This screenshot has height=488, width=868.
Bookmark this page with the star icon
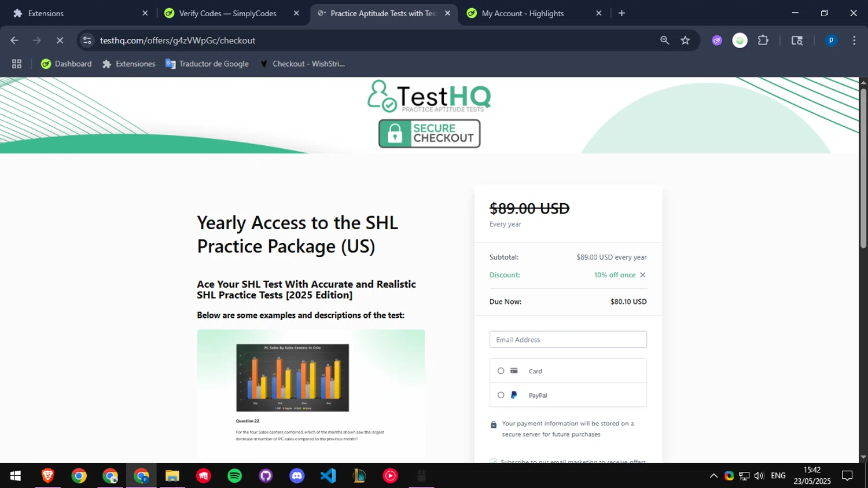click(x=686, y=41)
